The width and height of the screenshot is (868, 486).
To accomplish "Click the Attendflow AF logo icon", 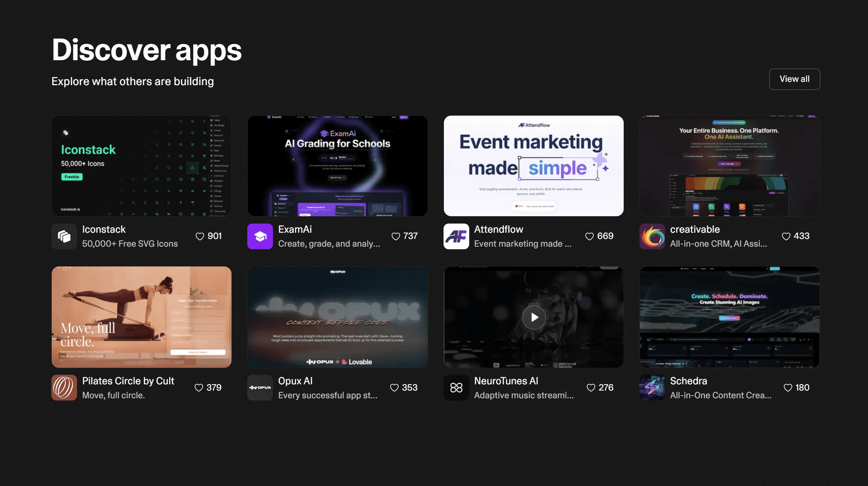I will click(456, 236).
